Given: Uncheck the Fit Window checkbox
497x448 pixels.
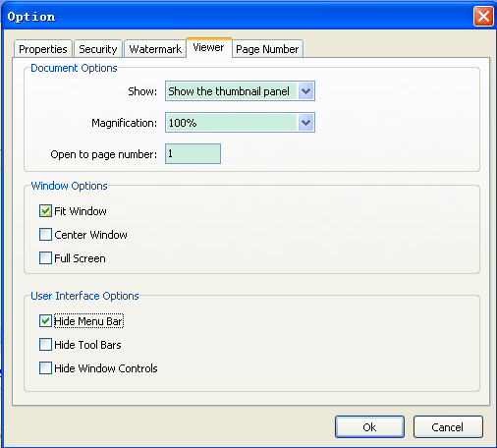Looking at the screenshot, I should [x=45, y=211].
